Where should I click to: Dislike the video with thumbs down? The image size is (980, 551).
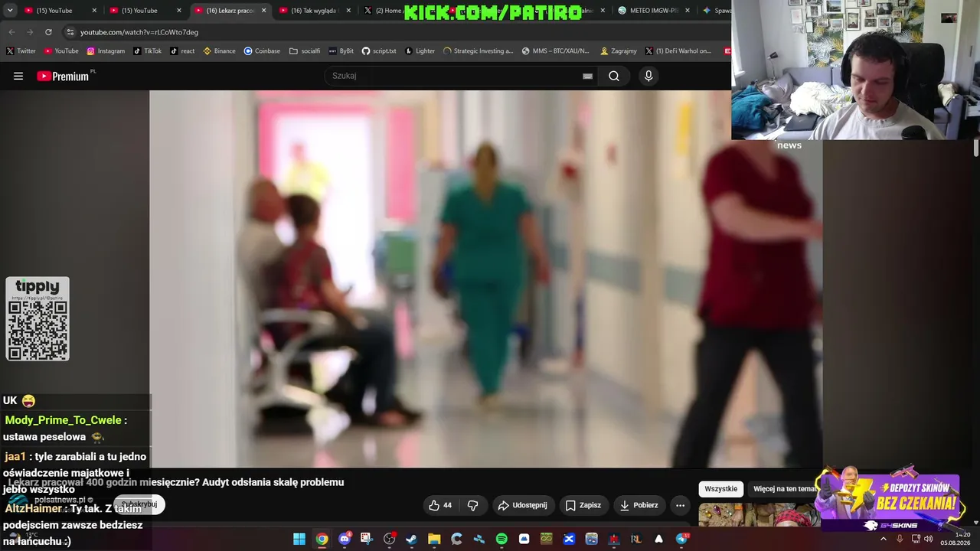[472, 505]
